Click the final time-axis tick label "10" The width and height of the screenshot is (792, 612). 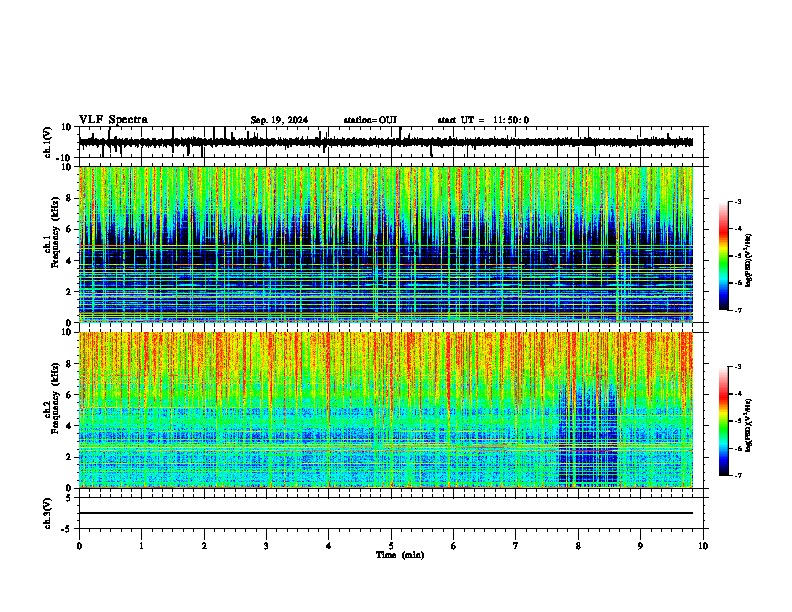703,546
